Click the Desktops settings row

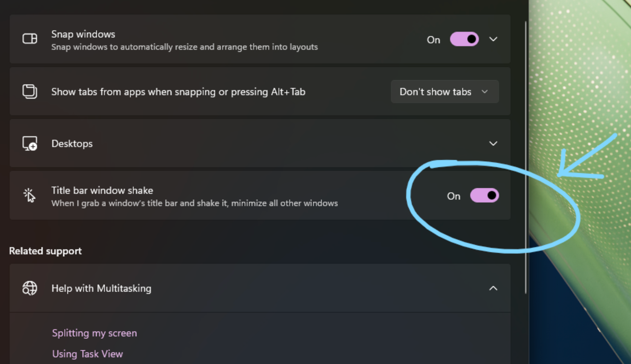click(x=229, y=143)
